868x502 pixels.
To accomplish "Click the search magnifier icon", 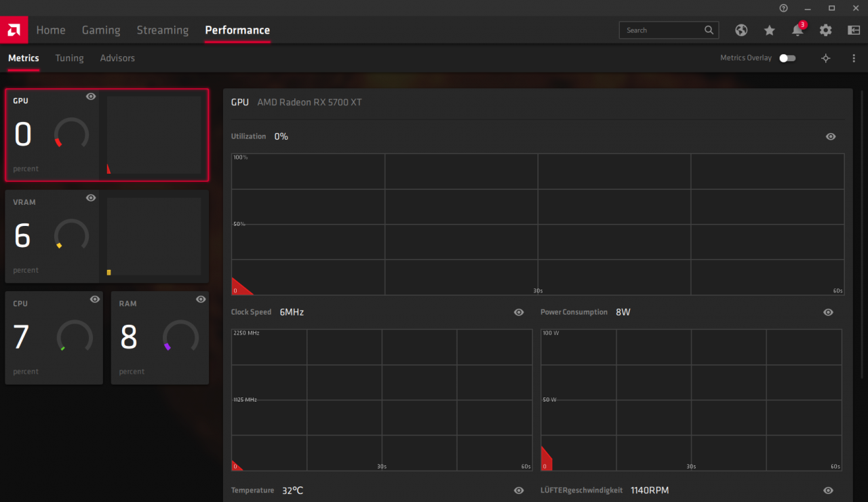I will click(x=709, y=30).
